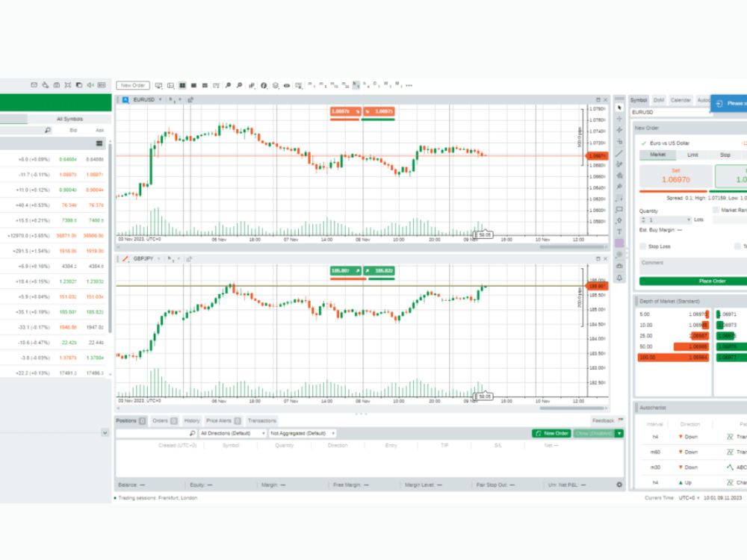Click the EURUSD chart orange sell quick-trade button

345,111
